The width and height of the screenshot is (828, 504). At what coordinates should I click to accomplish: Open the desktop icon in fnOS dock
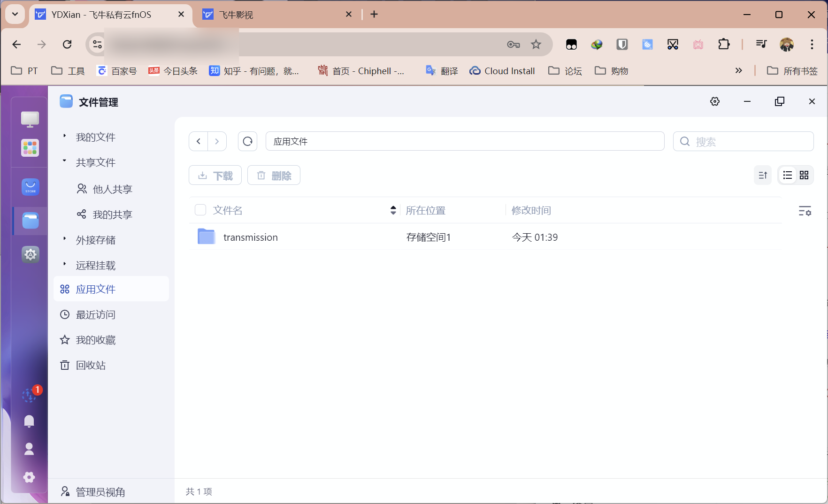30,119
